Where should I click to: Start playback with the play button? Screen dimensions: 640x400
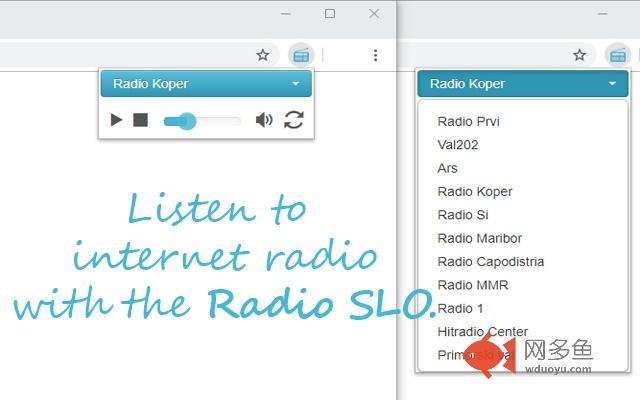pos(116,120)
